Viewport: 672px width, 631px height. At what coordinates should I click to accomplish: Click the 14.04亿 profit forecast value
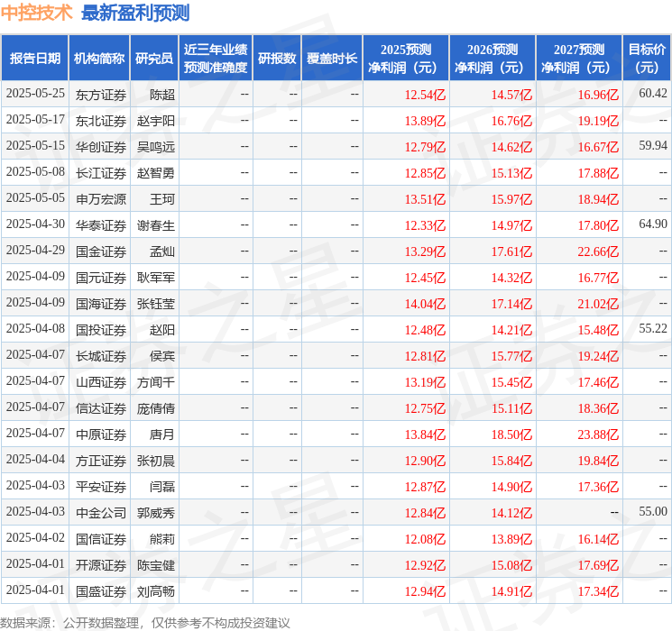click(x=425, y=304)
